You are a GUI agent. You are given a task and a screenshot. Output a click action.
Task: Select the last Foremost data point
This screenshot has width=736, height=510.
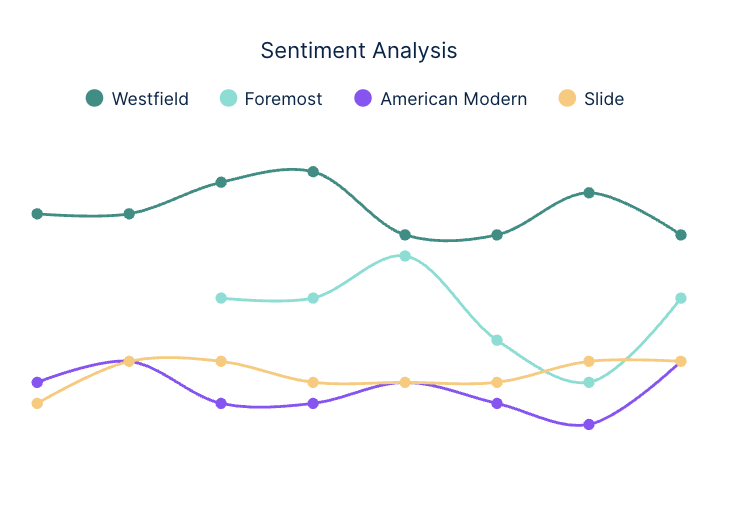point(681,298)
